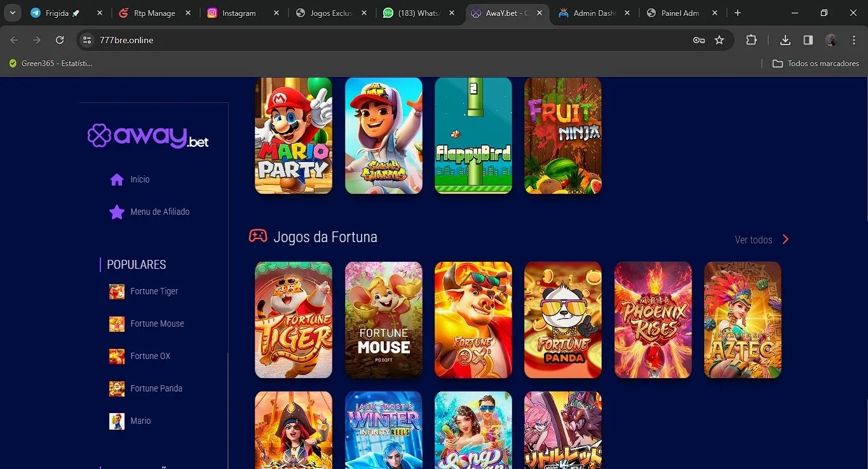
Task: Open the Ver todos link
Action: (x=754, y=240)
